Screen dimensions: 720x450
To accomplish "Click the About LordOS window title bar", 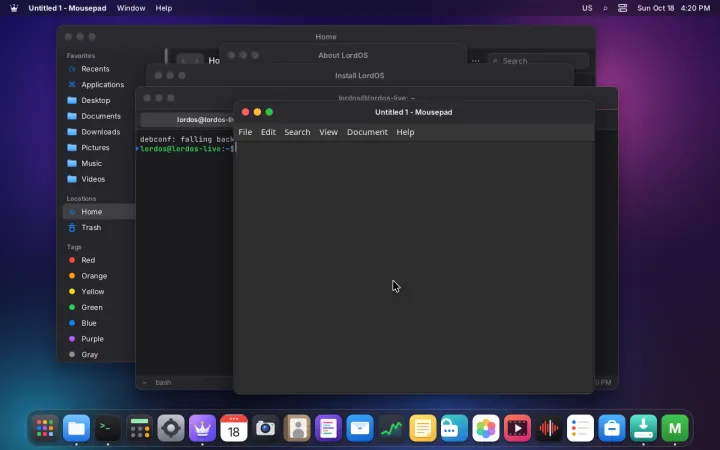I will pyautogui.click(x=343, y=55).
